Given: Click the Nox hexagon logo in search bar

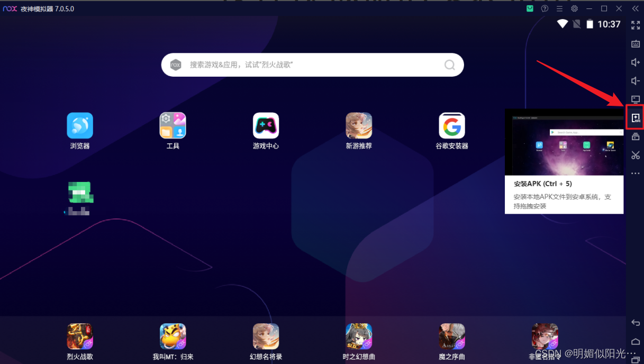Looking at the screenshot, I should 176,65.
